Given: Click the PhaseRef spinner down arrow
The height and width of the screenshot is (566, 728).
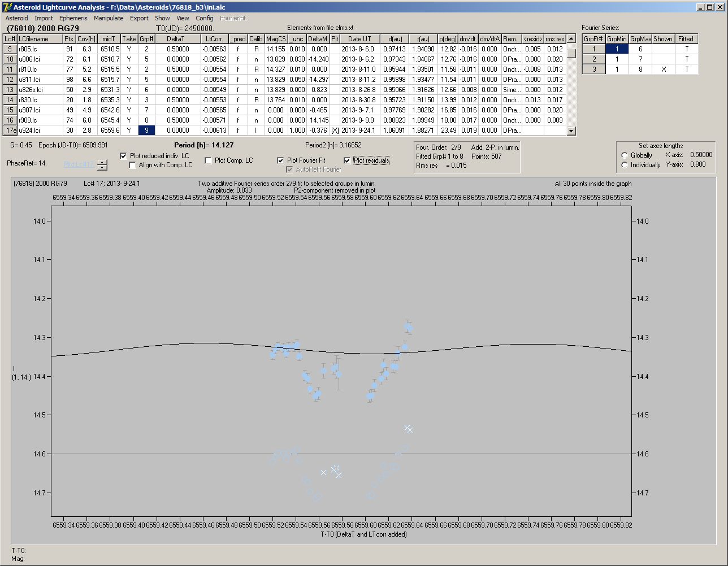Looking at the screenshot, I should (102, 167).
